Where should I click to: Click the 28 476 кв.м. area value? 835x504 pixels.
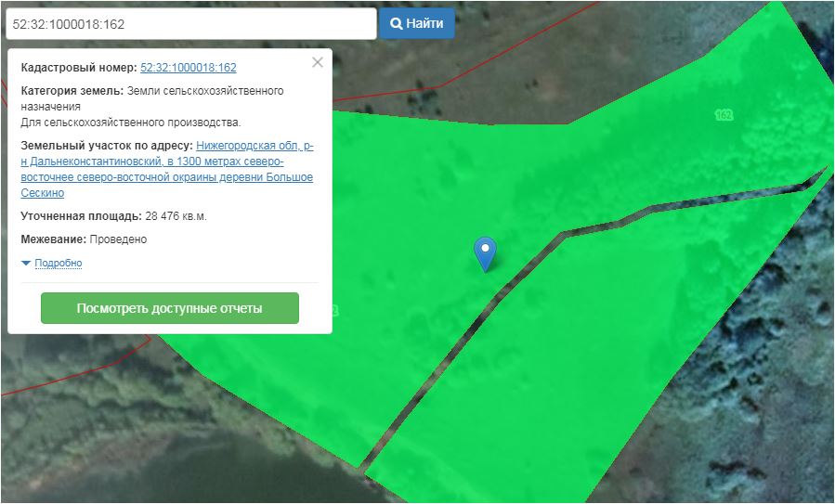pos(176,216)
